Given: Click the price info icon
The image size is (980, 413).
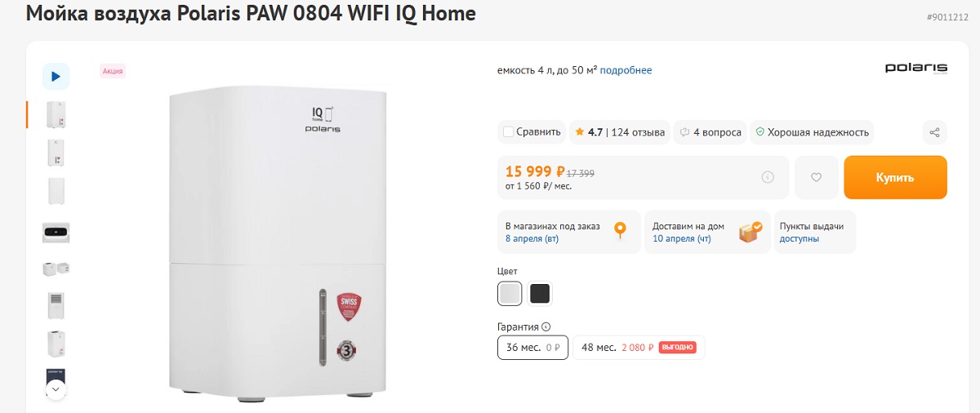Looking at the screenshot, I should 767,177.
